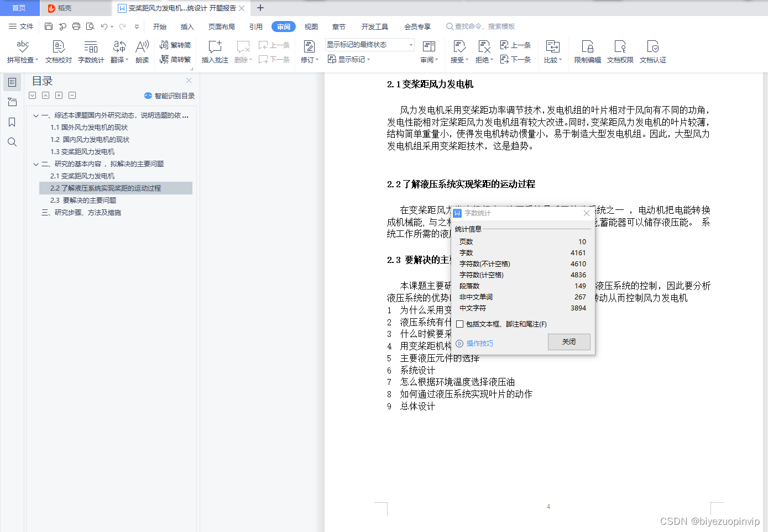The height and width of the screenshot is (532, 768).
Task: Open the 操作技巧 tips link
Action: point(475,344)
